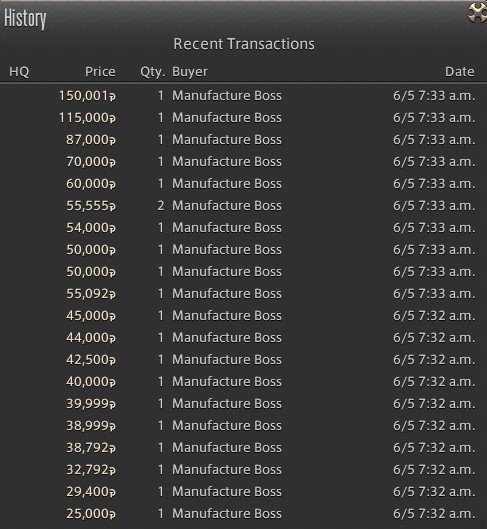This screenshot has width=487, height=529.
Task: Select the 70,000 gil transaction
Action: pos(244,162)
